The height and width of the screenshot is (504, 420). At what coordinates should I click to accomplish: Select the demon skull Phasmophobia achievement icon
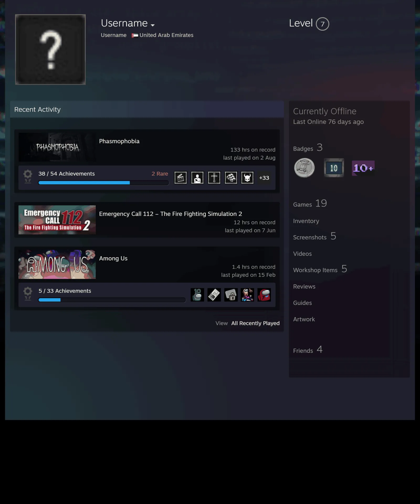click(248, 178)
